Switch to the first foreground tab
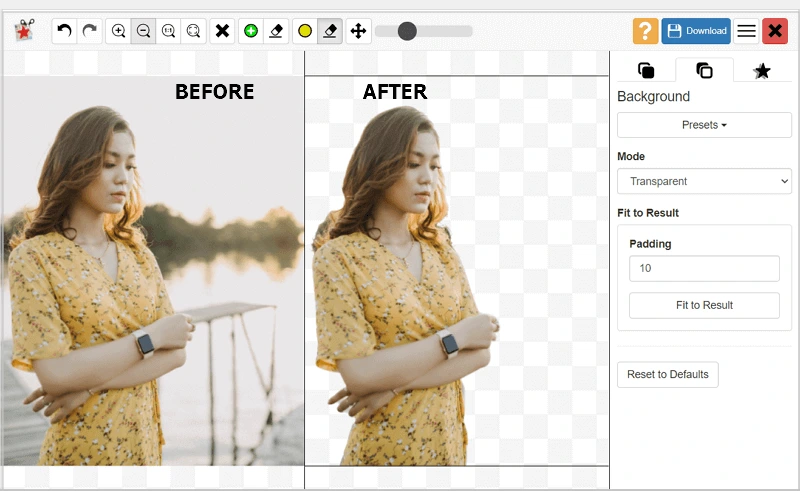 pos(646,70)
